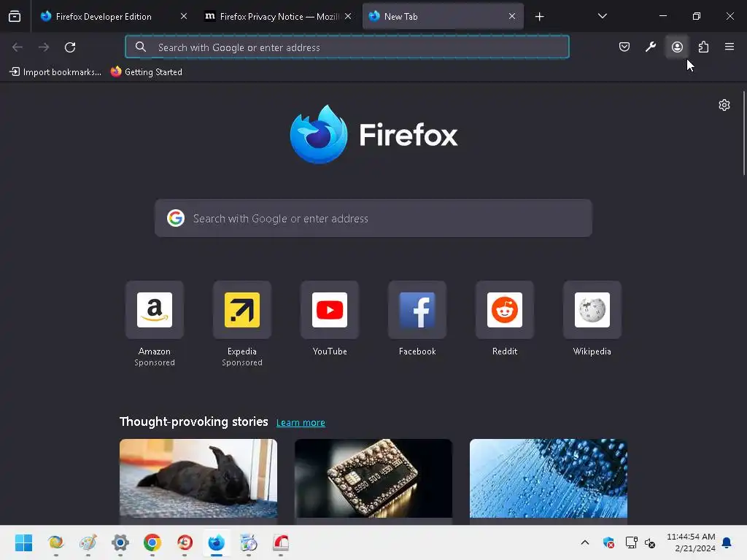Close the Firefox Developer Edition tab

(184, 16)
